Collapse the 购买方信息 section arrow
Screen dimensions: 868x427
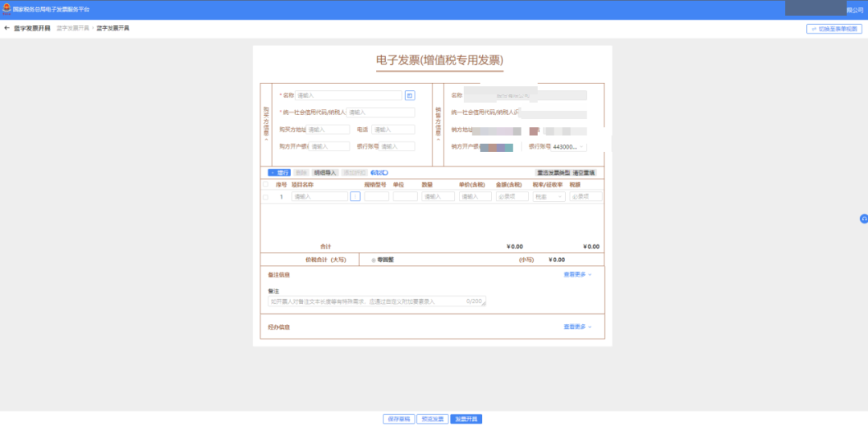click(x=266, y=139)
